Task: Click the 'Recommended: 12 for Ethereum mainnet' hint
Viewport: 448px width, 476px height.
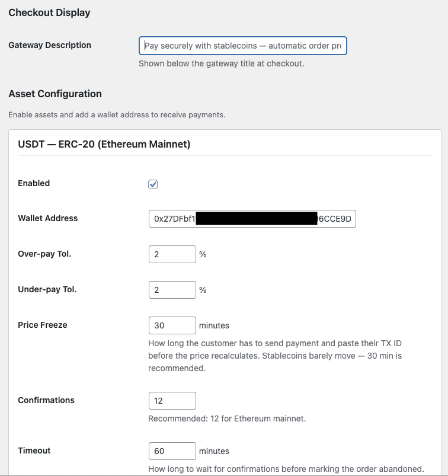Action: coord(227,419)
